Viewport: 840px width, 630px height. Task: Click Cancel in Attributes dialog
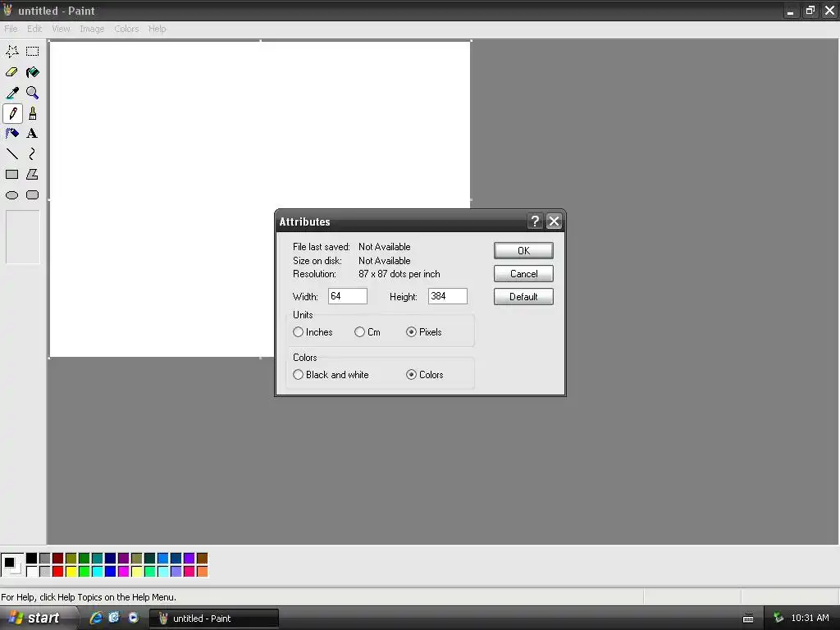tap(523, 274)
